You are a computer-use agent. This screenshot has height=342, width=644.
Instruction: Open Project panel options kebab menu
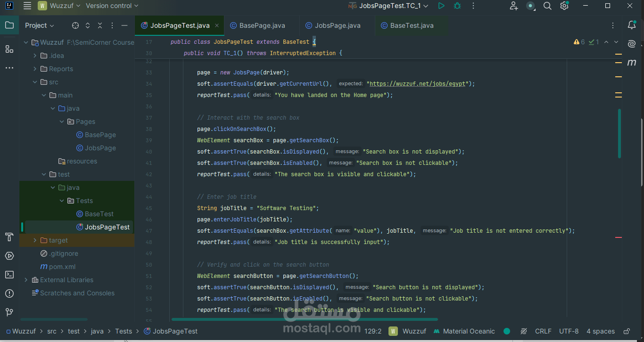pos(112,25)
